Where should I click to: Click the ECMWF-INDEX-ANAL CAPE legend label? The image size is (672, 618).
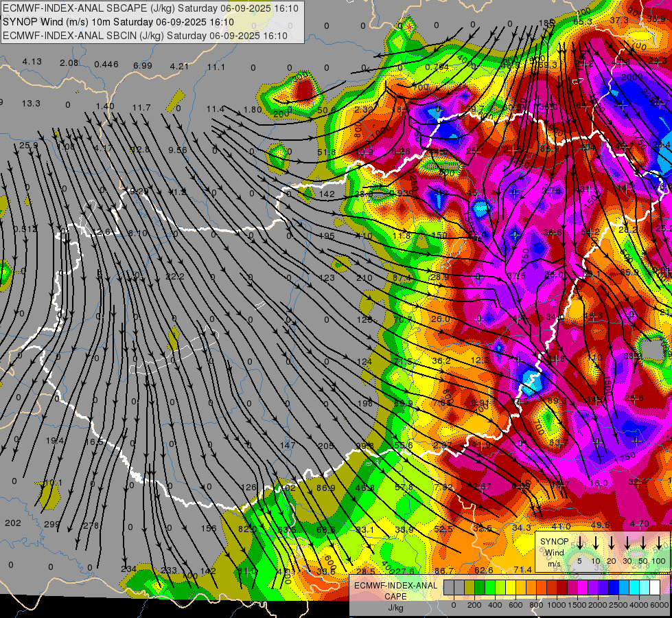pyautogui.click(x=395, y=591)
